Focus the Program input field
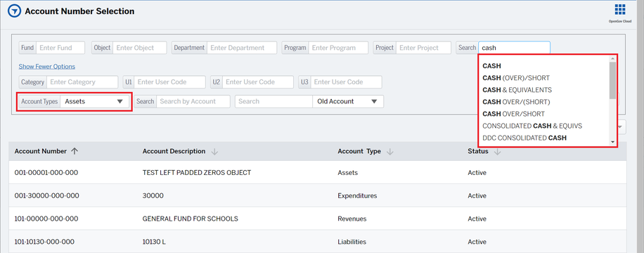Image resolution: width=644 pixels, height=253 pixels. click(338, 48)
